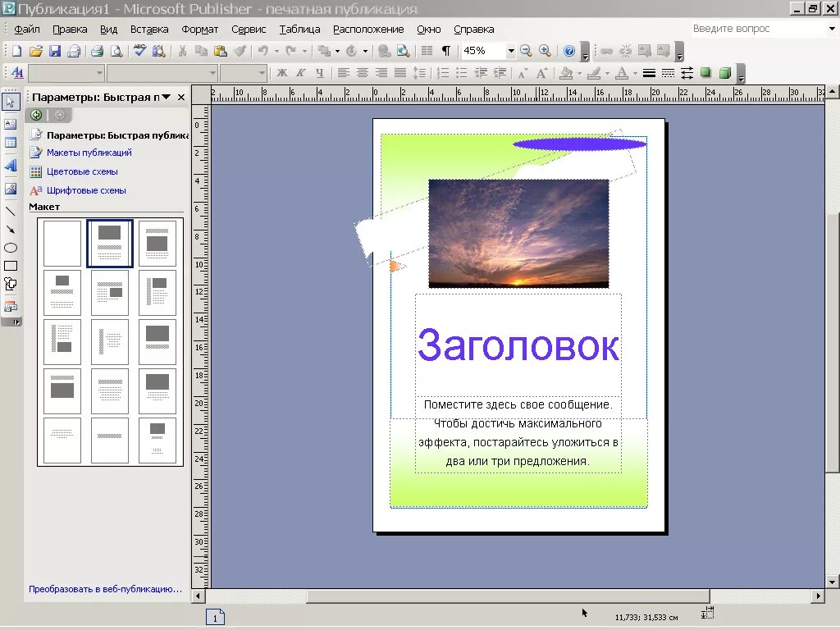The height and width of the screenshot is (630, 840).
Task: Open the Формат menu
Action: coord(200,30)
